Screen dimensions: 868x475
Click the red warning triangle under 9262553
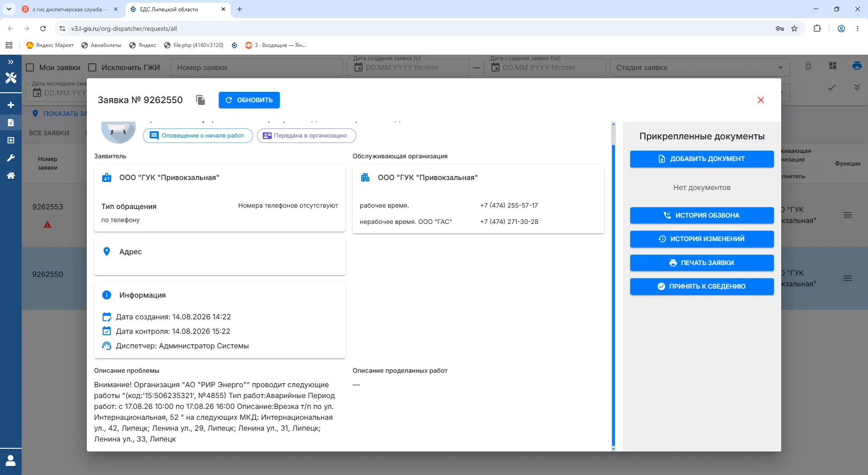click(x=47, y=224)
